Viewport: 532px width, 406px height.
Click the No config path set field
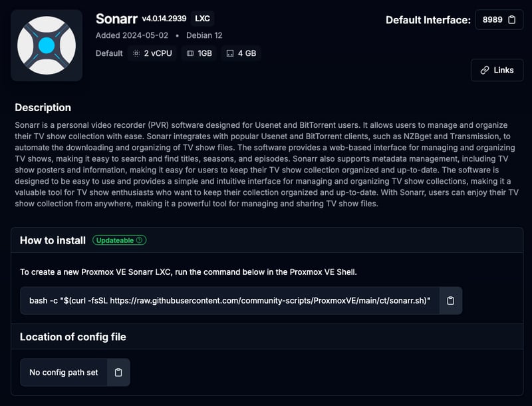click(63, 372)
